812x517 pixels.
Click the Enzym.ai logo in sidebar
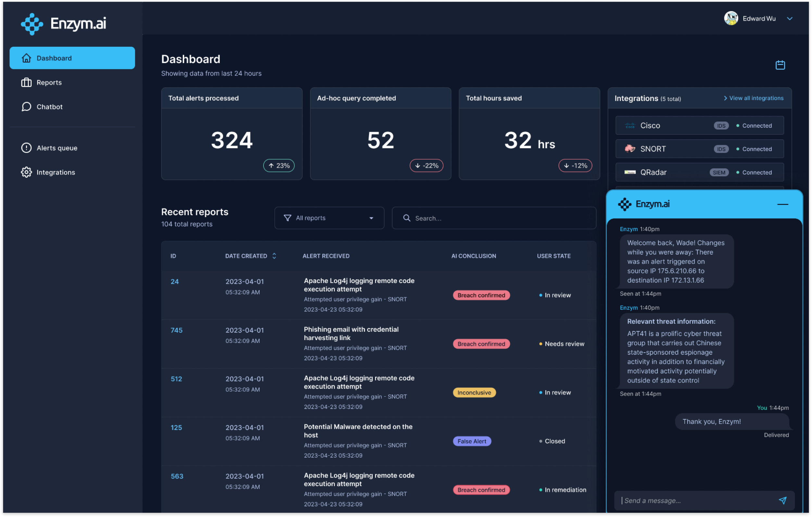tap(63, 24)
